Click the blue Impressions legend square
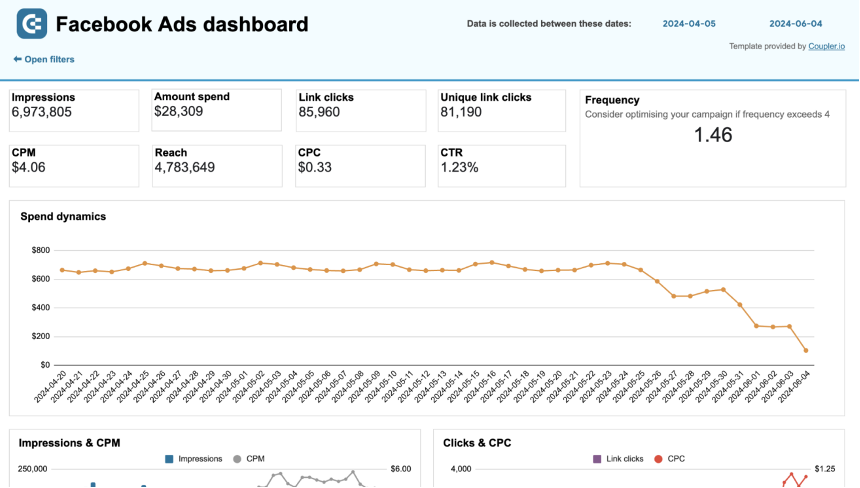The height and width of the screenshot is (488, 860). pos(170,459)
